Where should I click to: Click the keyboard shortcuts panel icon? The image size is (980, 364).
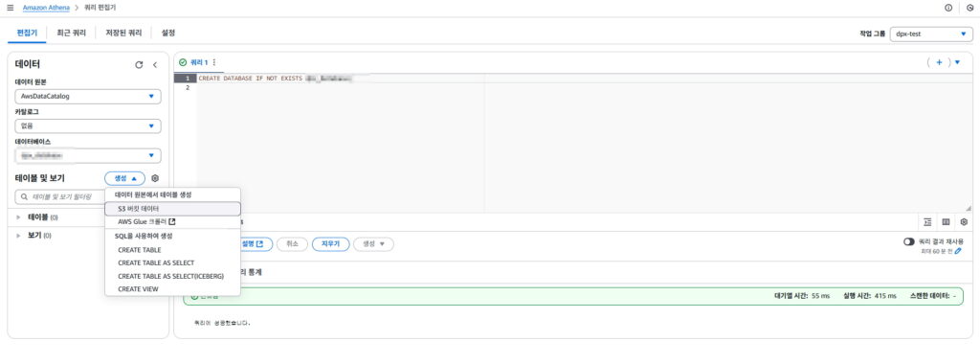(946, 221)
